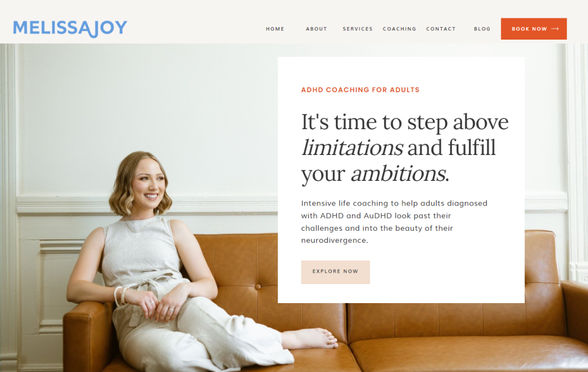588x372 pixels.
Task: Click the arrow icon inside Book Now
Action: (x=555, y=29)
